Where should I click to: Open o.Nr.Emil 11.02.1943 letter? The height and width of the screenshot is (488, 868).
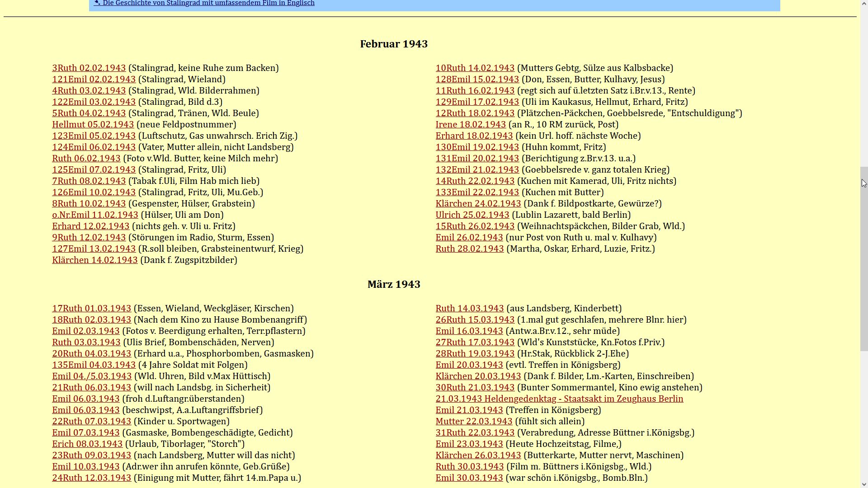pyautogui.click(x=95, y=215)
